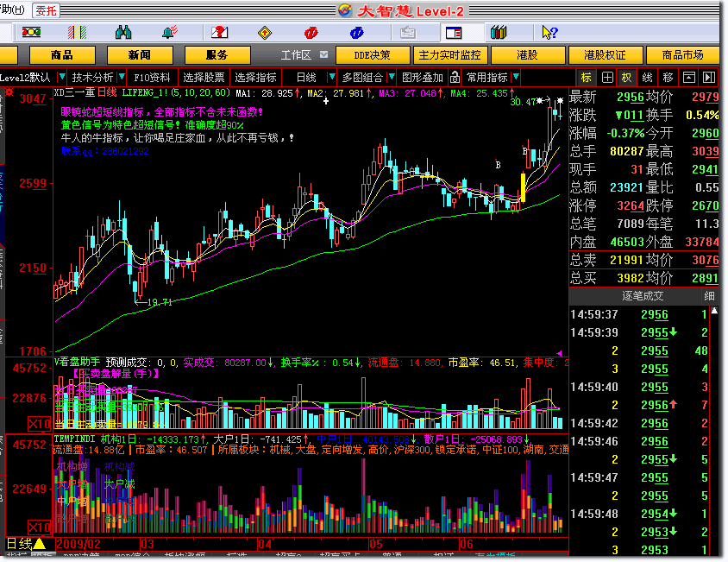
Task: Click the 日线 period switch in bottom-left corner
Action: [26, 544]
